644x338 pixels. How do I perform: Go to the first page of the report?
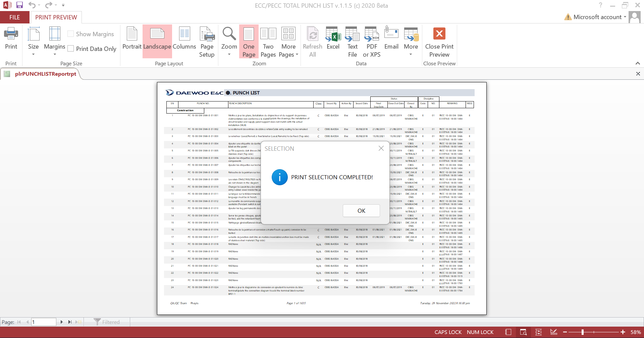[19, 322]
